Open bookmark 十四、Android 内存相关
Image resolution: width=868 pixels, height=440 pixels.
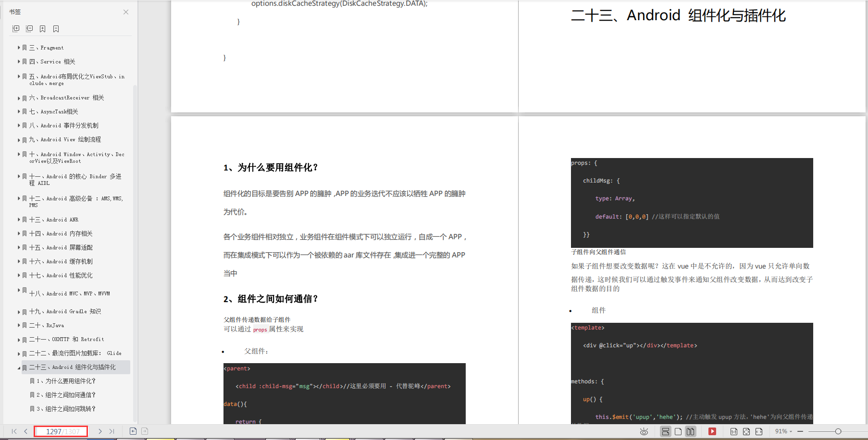click(61, 233)
